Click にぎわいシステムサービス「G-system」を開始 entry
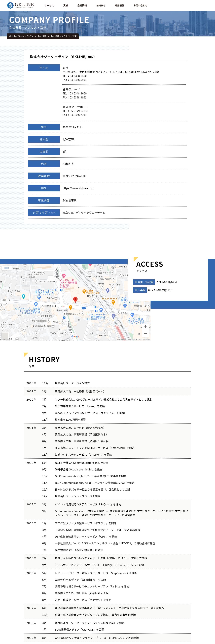 83,455
